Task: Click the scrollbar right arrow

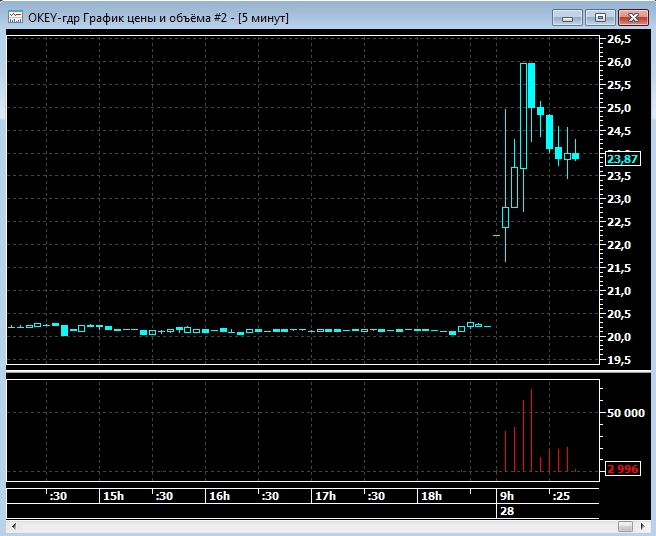Action: (641, 526)
